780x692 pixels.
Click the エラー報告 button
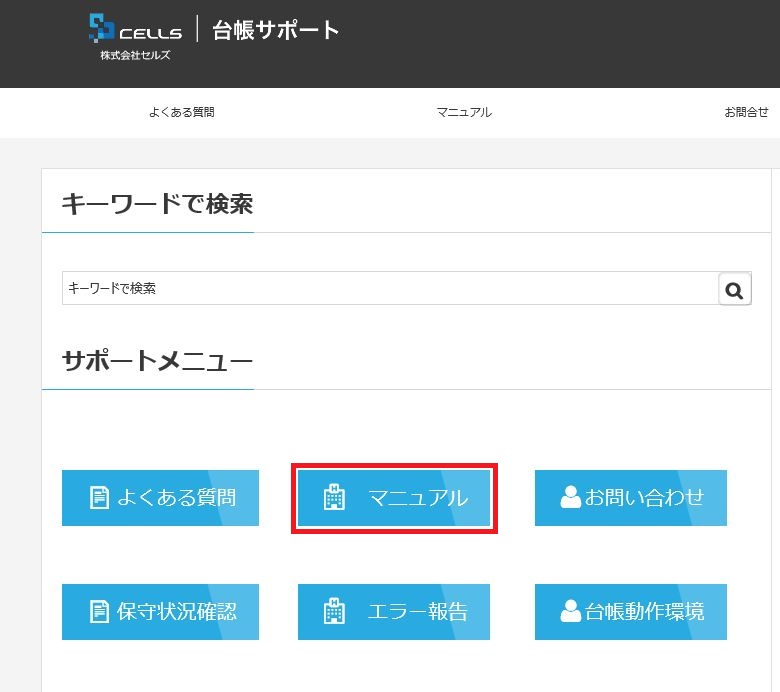tap(394, 611)
